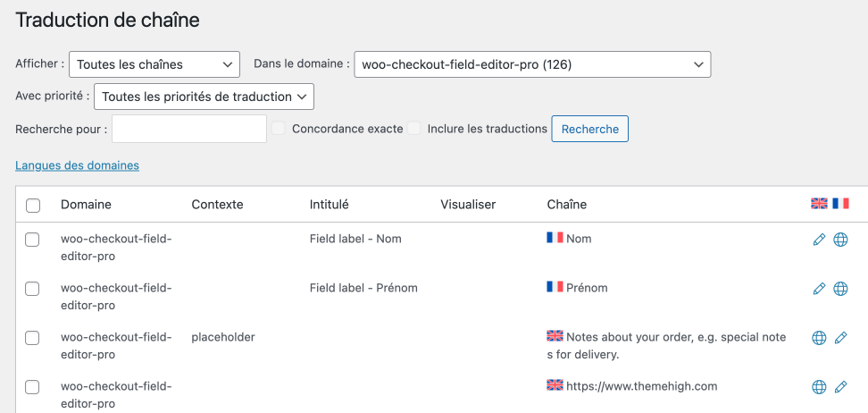Viewport: 868px width, 413px height.
Task: Click globe icon for Notes about your order
Action: (x=819, y=338)
